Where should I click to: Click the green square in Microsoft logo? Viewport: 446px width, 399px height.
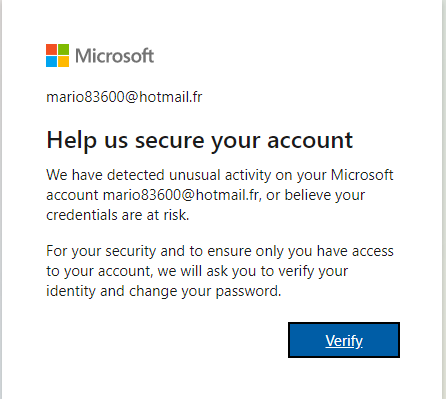(x=63, y=49)
